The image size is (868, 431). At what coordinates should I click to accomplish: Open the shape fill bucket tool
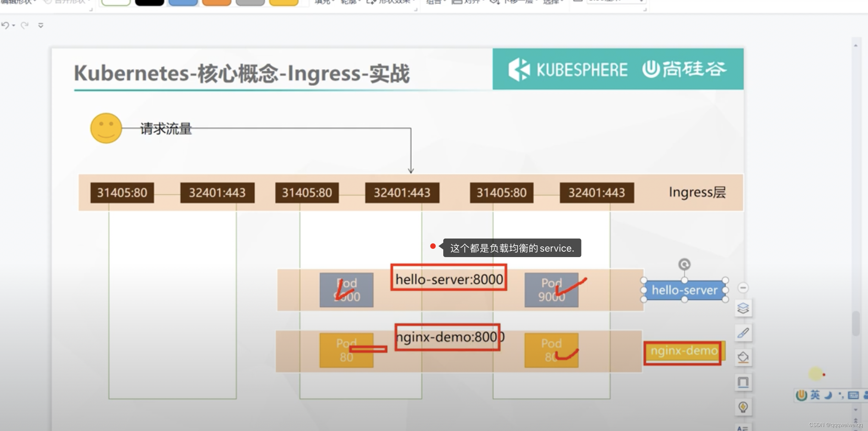(x=743, y=357)
